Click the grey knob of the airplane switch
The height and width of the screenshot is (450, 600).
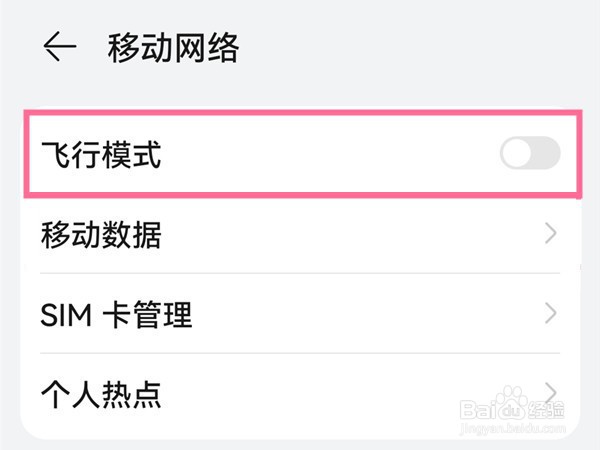click(x=516, y=154)
